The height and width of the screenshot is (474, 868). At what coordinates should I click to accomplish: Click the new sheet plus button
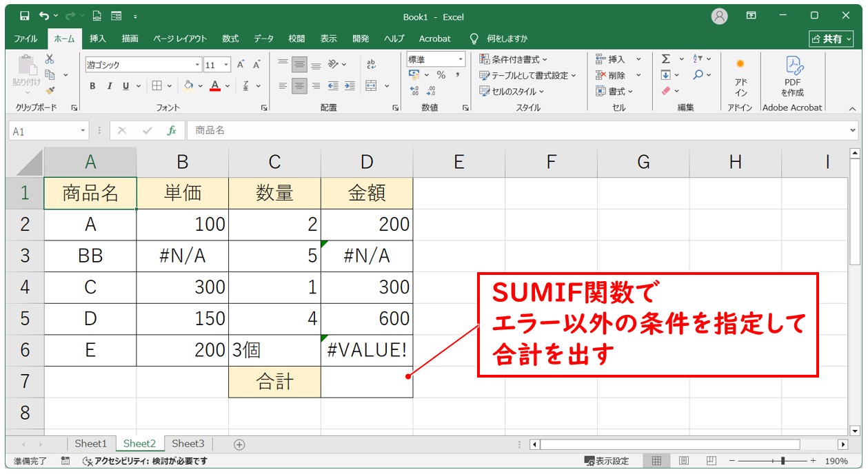point(239,444)
